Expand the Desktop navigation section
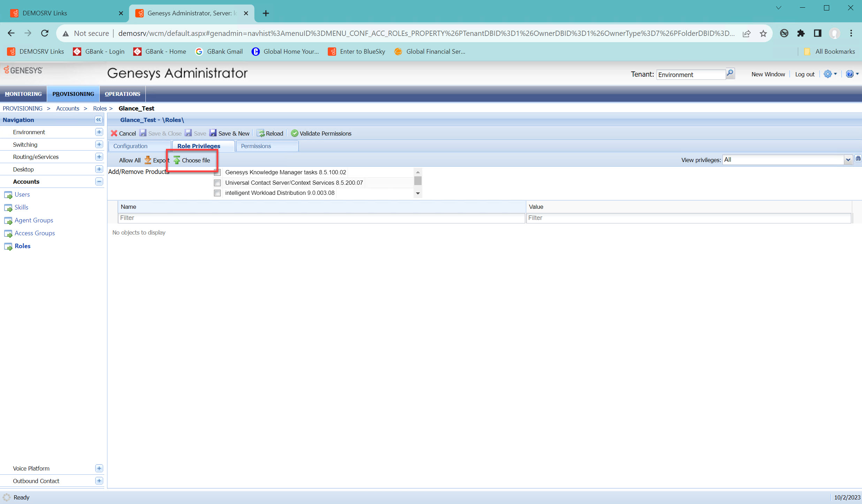This screenshot has height=504, width=862. (99, 169)
